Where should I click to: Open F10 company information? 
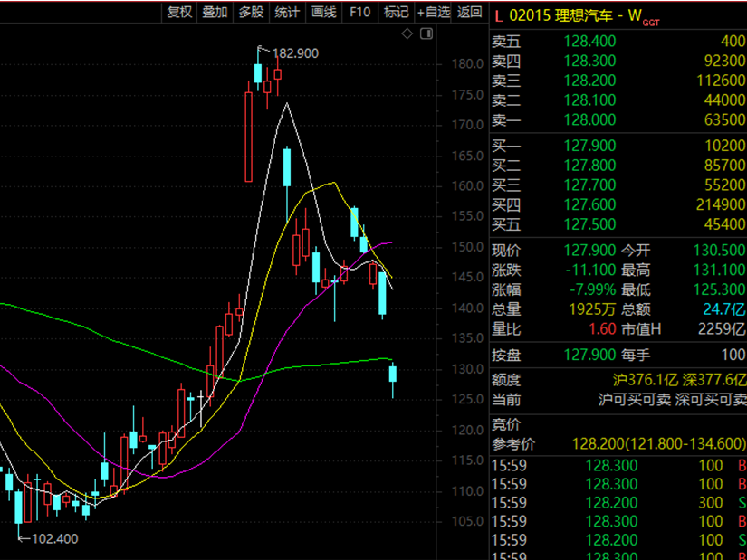359,12
